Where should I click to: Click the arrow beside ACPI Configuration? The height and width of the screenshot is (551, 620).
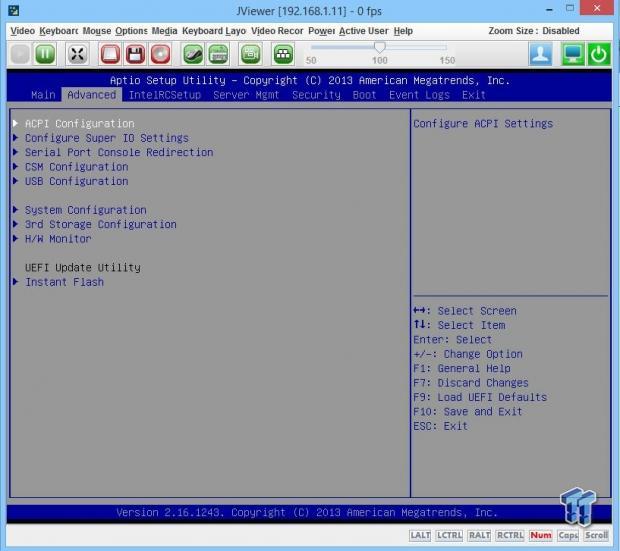pos(15,123)
